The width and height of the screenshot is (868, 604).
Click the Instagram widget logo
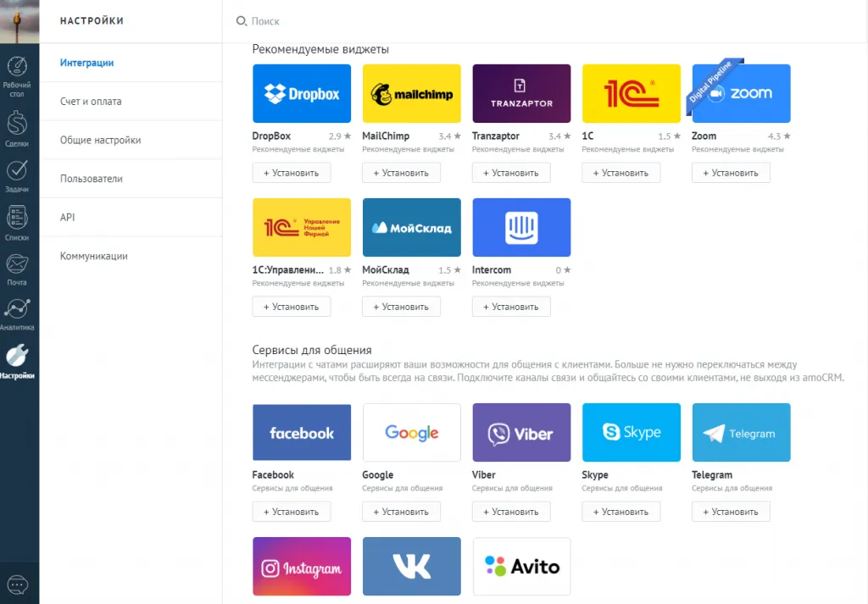pyautogui.click(x=302, y=567)
